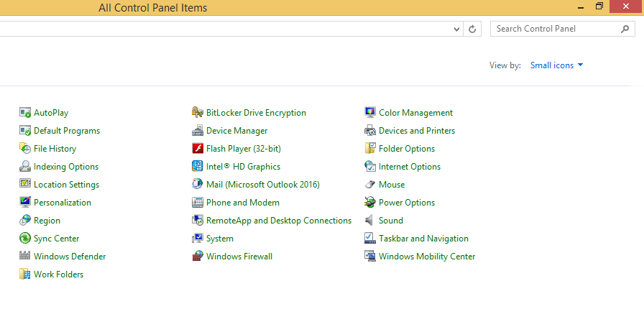Restore down the Control Panel window
Image resolution: width=644 pixels, height=309 pixels.
[x=599, y=6]
